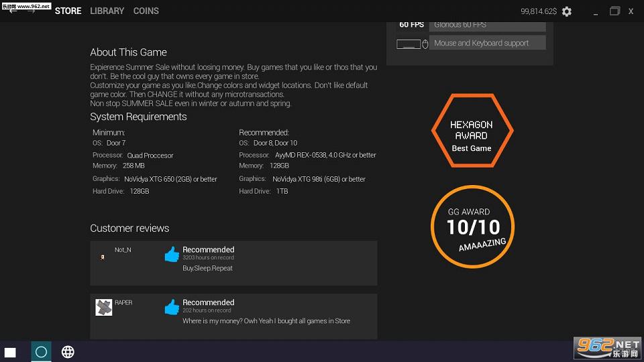Viewport: 644px width, 362px height.
Task: Switch to the STORE tab
Action: [x=68, y=11]
